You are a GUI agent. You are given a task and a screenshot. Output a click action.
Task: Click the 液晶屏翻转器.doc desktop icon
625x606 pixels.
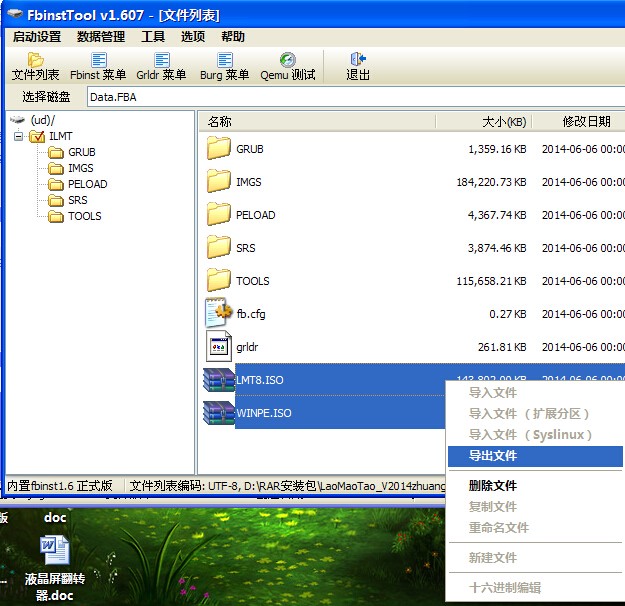pos(55,550)
